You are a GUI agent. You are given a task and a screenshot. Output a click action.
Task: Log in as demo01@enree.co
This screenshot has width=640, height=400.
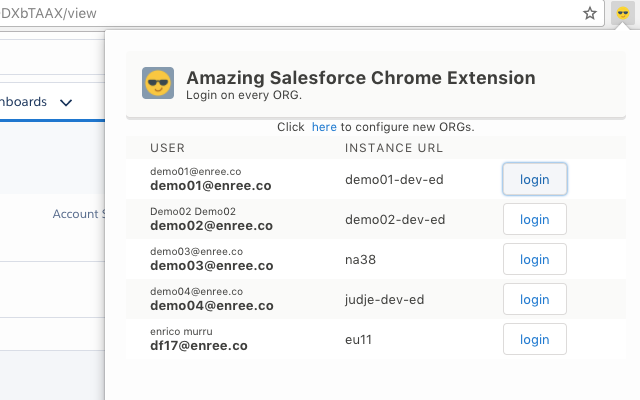(535, 179)
